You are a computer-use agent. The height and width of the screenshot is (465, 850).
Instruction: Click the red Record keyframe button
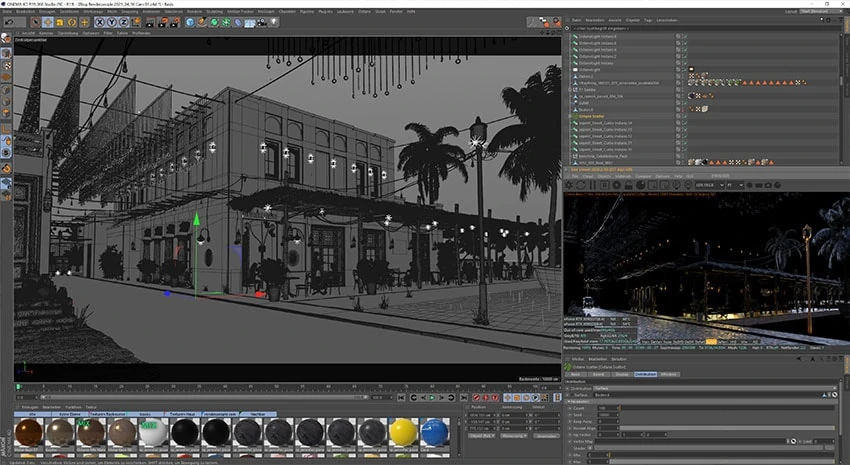click(476, 398)
